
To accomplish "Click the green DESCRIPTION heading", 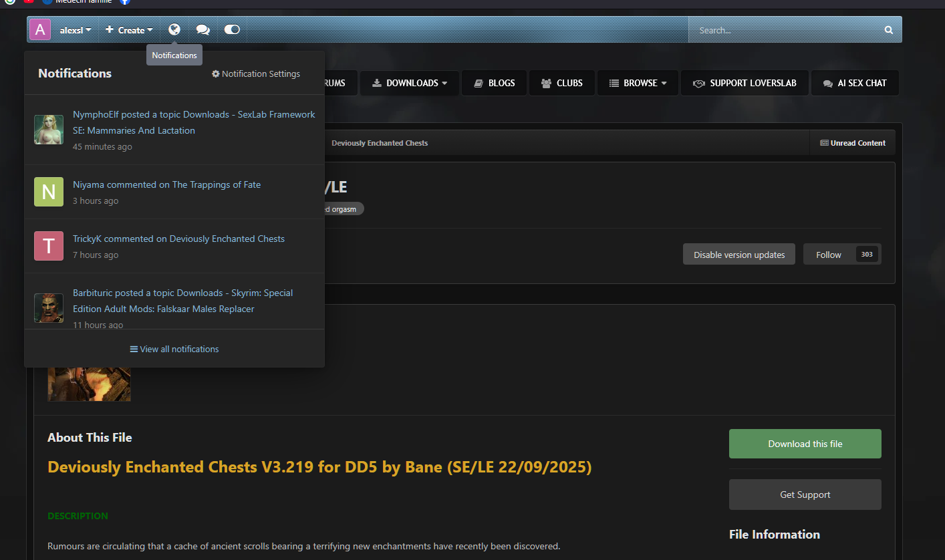I will [x=78, y=516].
